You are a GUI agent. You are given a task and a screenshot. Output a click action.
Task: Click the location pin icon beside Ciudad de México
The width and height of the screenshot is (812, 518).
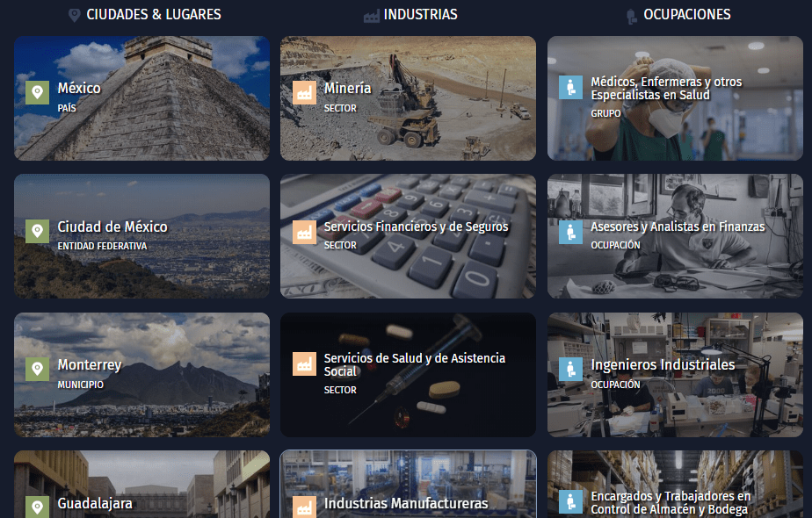tap(37, 231)
